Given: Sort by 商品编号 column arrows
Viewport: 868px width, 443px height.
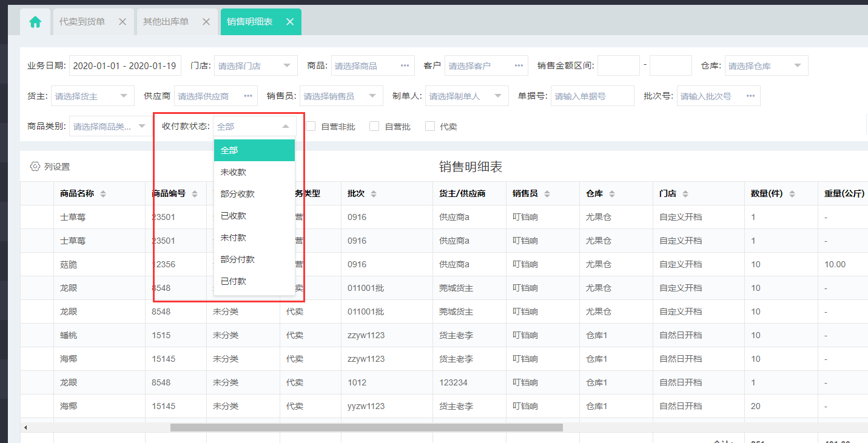Looking at the screenshot, I should (195, 194).
